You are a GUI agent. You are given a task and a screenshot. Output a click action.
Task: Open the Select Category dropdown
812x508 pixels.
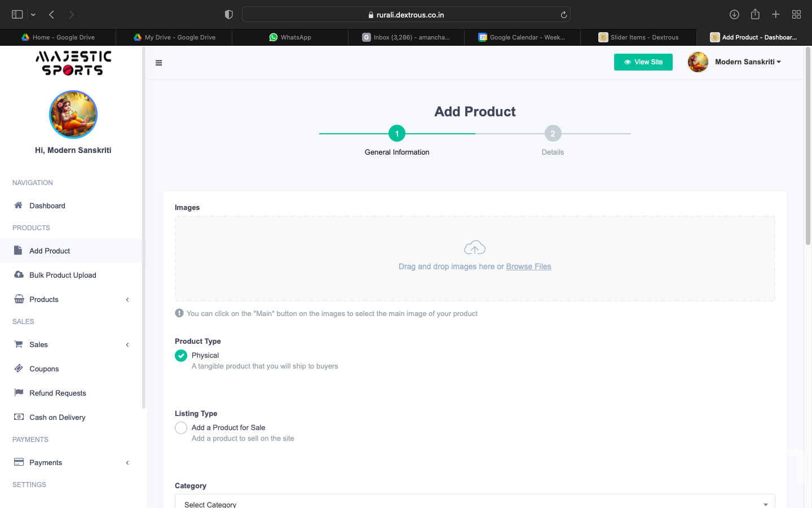tap(474, 502)
